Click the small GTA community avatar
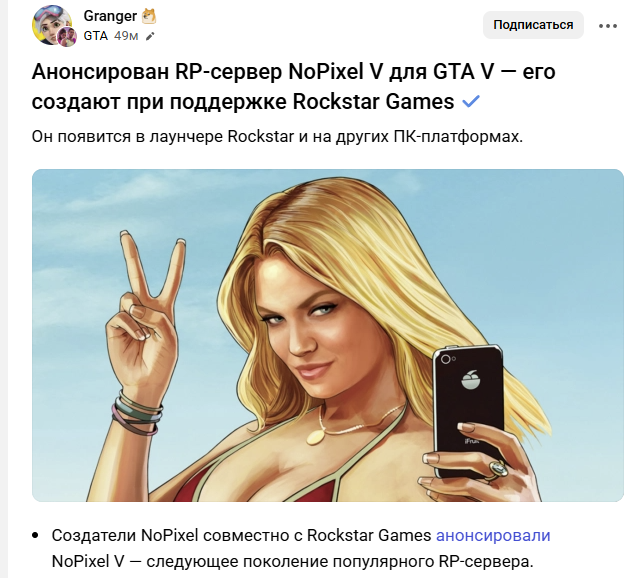 (x=67, y=36)
